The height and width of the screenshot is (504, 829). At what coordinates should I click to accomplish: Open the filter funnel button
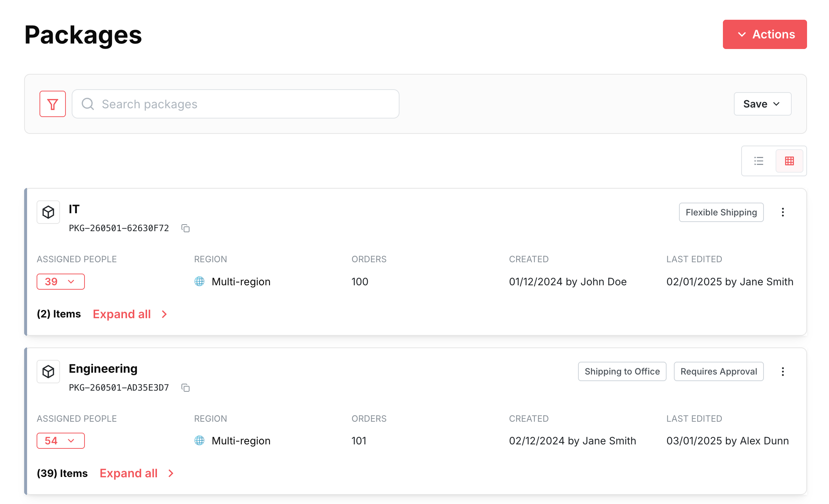(x=53, y=104)
